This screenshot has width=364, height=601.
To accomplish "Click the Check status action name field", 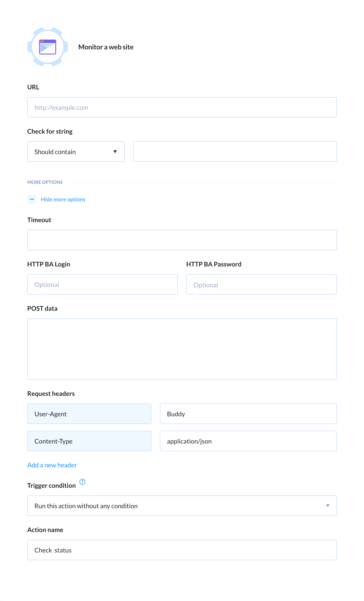I will point(182,550).
